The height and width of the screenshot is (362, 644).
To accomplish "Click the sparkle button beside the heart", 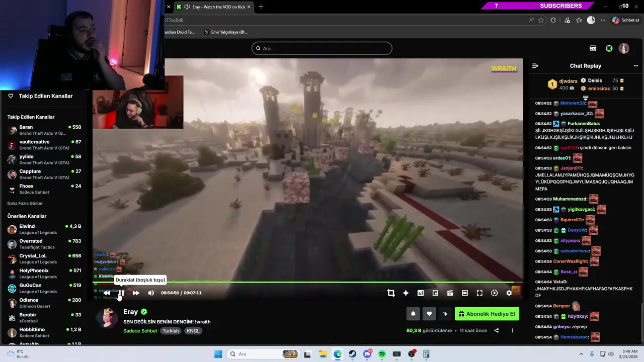I will 445,314.
